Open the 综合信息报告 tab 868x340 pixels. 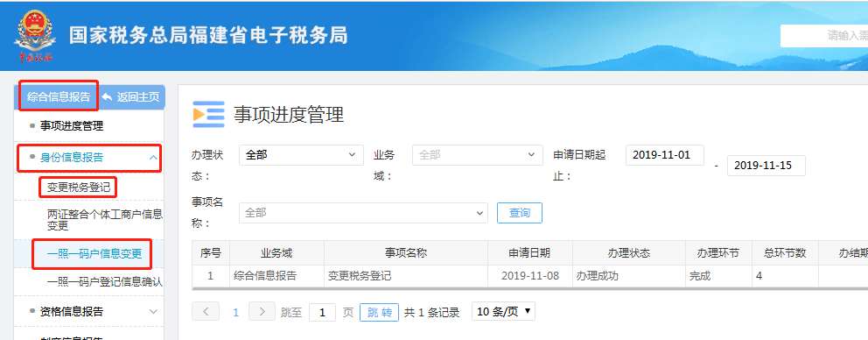point(59,96)
